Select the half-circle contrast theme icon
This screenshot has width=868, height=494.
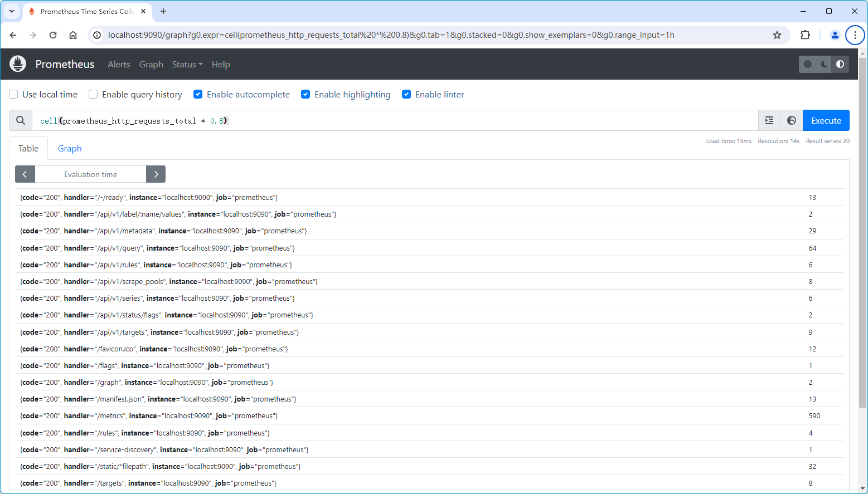click(x=840, y=64)
